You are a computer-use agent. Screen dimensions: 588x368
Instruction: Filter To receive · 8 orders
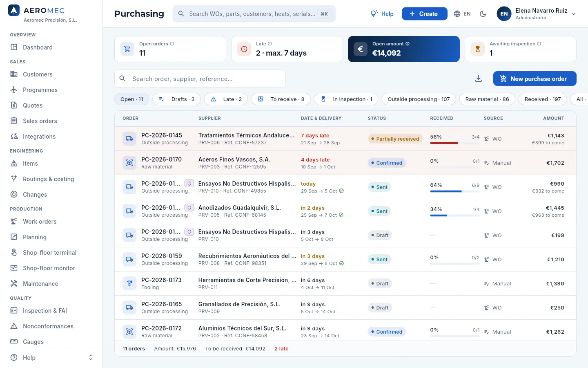click(x=281, y=99)
